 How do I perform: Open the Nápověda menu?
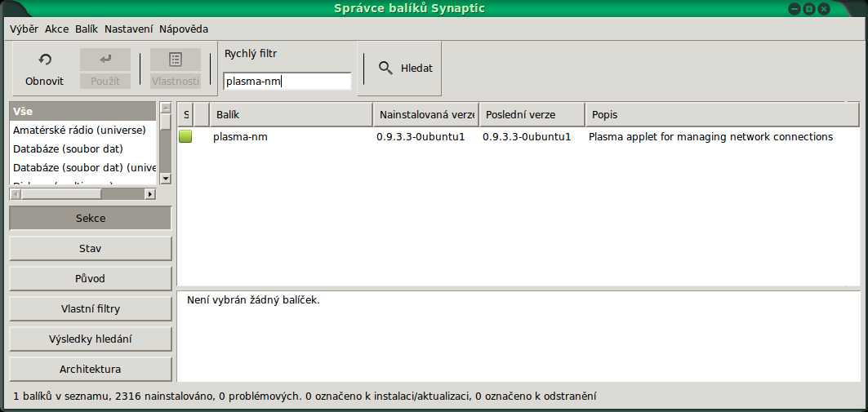[184, 29]
